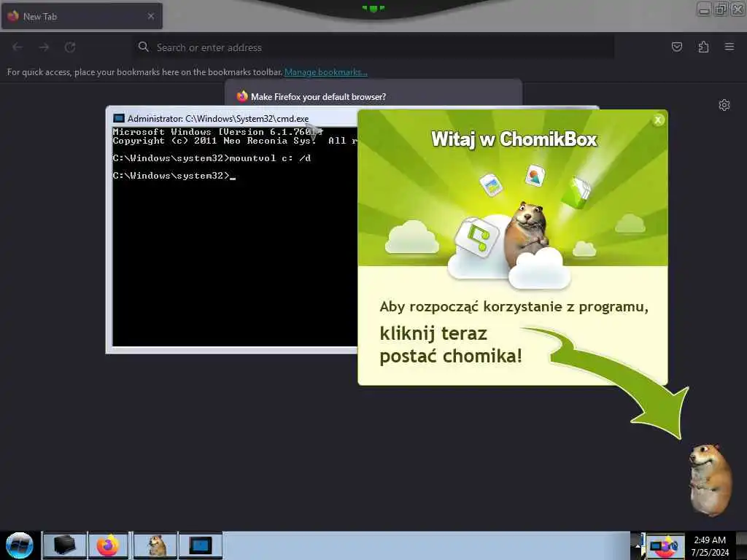Image resolution: width=747 pixels, height=560 pixels.
Task: Click the Administrator cmd.exe title text
Action: pyautogui.click(x=217, y=119)
